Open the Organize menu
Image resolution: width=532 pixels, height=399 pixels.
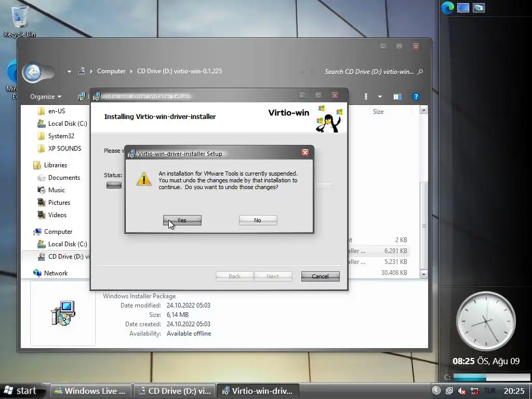(x=46, y=97)
